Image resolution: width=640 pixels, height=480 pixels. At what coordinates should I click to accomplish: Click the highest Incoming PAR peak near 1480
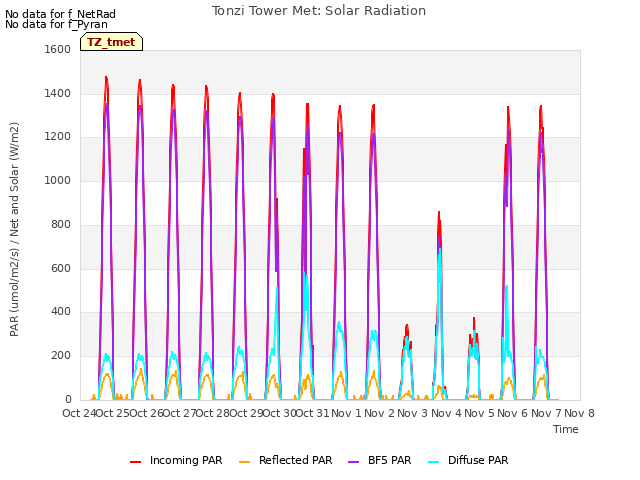(x=106, y=77)
